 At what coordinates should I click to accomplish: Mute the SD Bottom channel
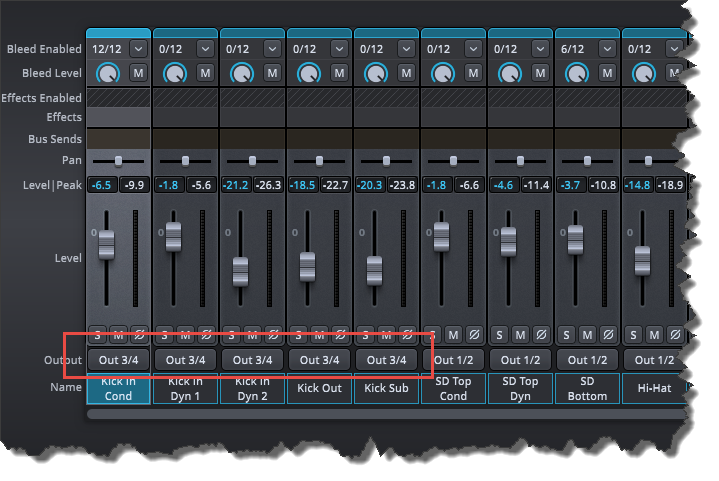[587, 334]
